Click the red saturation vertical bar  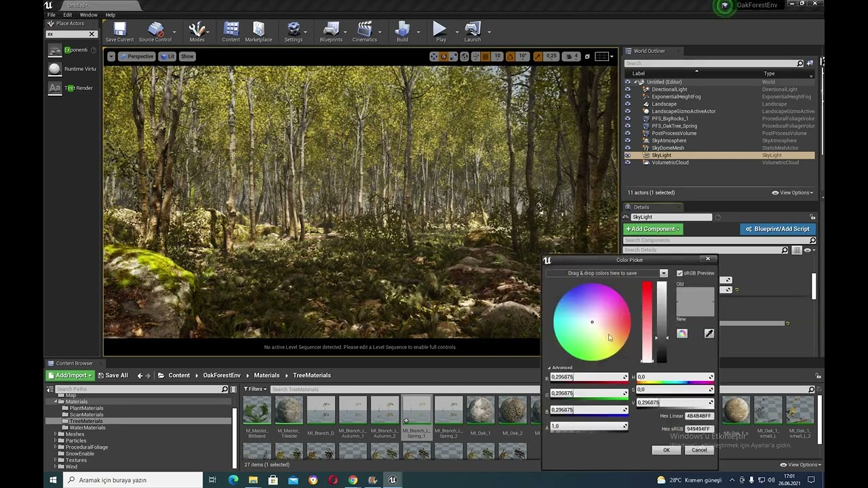click(x=647, y=322)
